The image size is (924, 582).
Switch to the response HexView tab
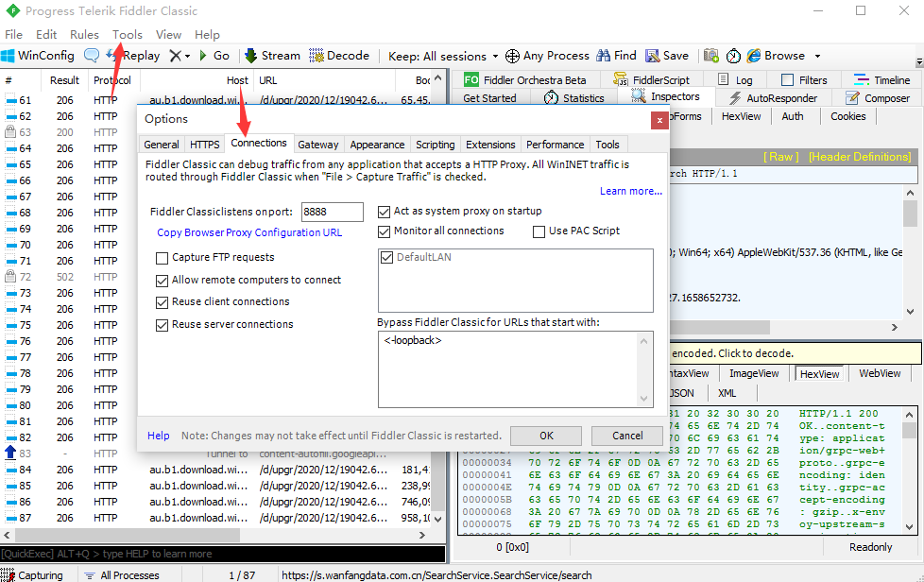819,373
